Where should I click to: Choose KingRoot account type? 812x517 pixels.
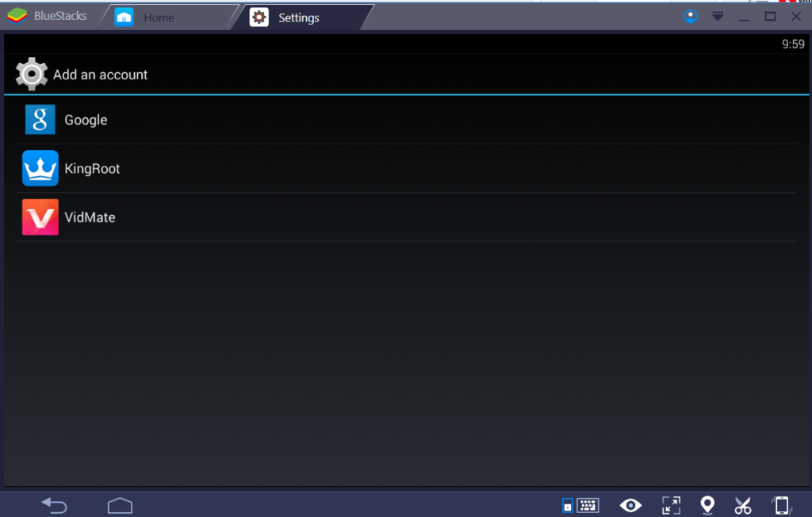[x=407, y=168]
